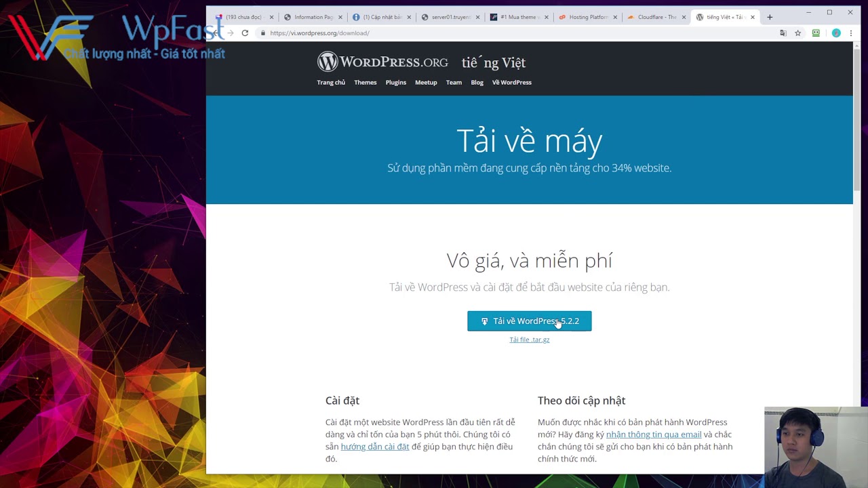The height and width of the screenshot is (488, 868).
Task: Click 'Tải về WordPress 5.2.2' download button
Action: pos(530,321)
